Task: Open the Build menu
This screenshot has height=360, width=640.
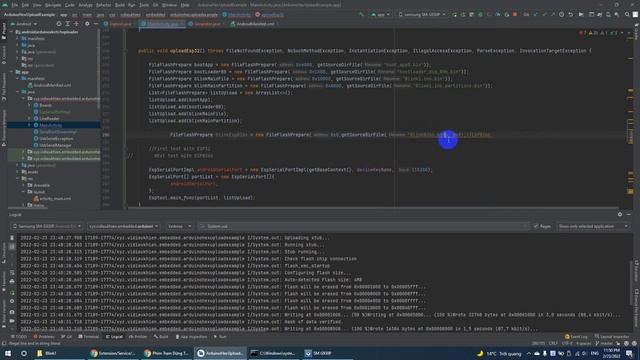Action: 120,5
